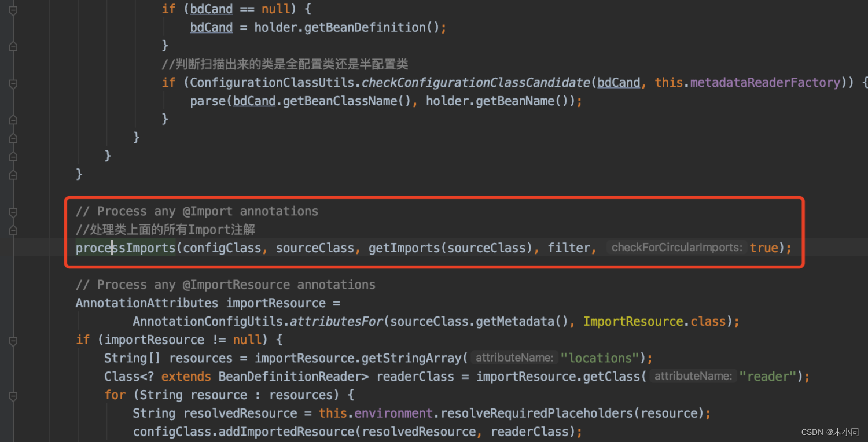Click 'attributeName:' hint before "locations"
868x442 pixels.
pos(514,358)
